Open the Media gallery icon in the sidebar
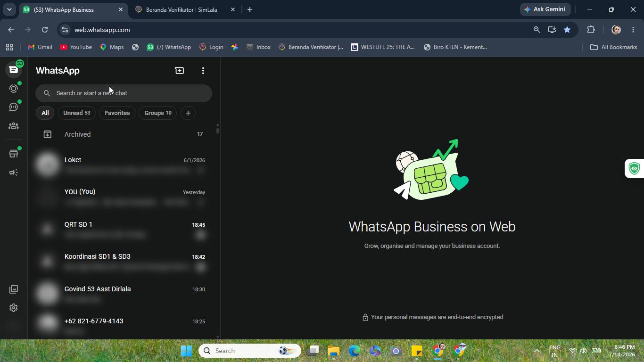This screenshot has width=644, height=362. (14, 289)
